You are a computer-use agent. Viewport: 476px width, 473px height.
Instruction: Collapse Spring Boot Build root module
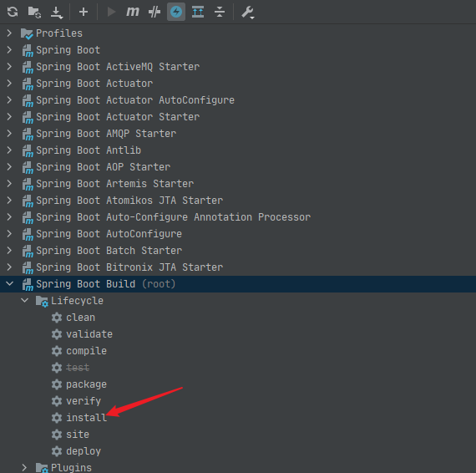[x=9, y=283]
